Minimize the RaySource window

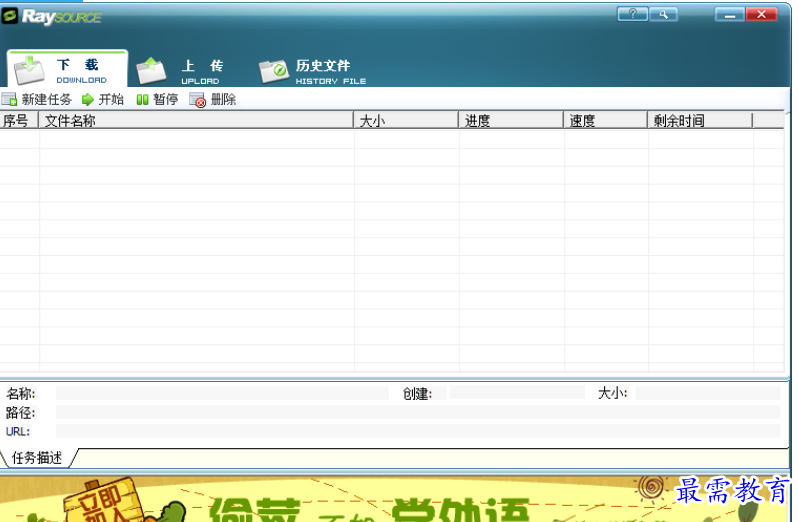point(730,14)
